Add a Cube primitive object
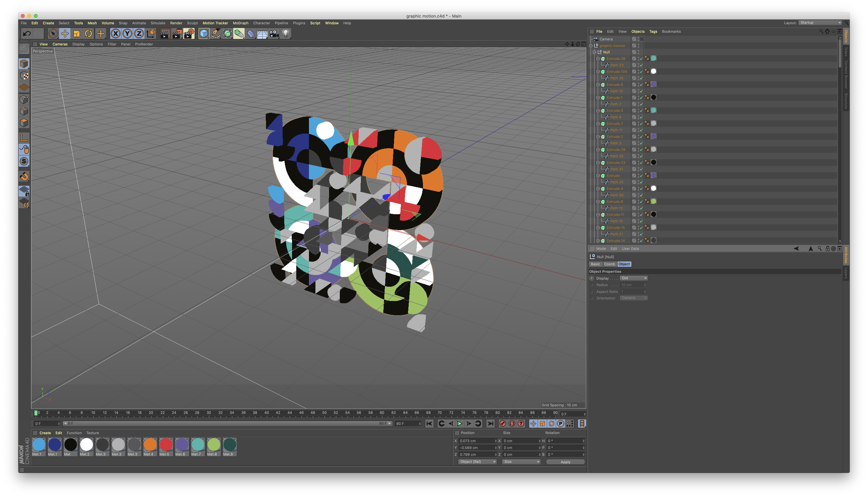 204,33
